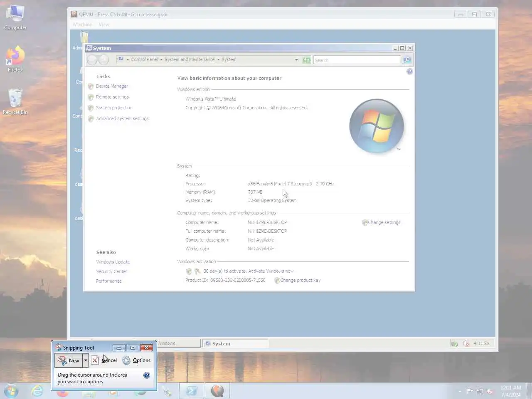
Task: Click the New snip button
Action: 69,360
